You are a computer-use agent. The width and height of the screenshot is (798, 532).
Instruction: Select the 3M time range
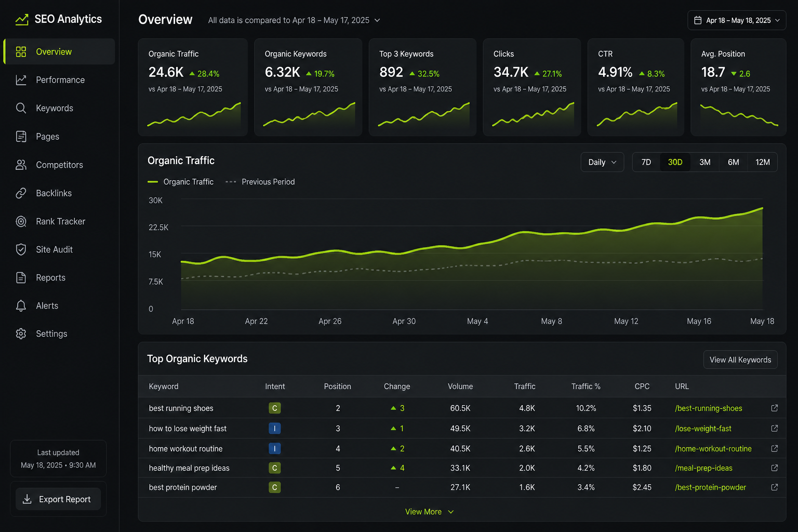click(x=705, y=162)
